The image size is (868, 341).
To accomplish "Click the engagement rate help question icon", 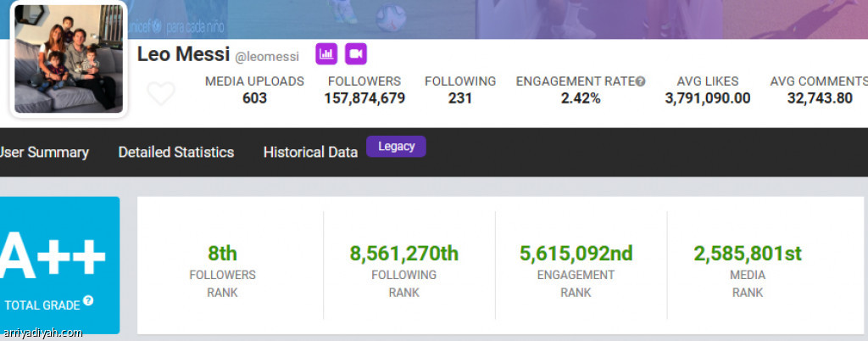I will pyautogui.click(x=641, y=82).
